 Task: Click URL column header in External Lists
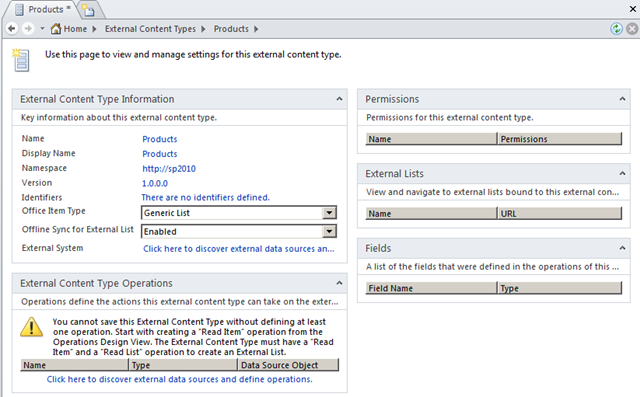click(560, 213)
